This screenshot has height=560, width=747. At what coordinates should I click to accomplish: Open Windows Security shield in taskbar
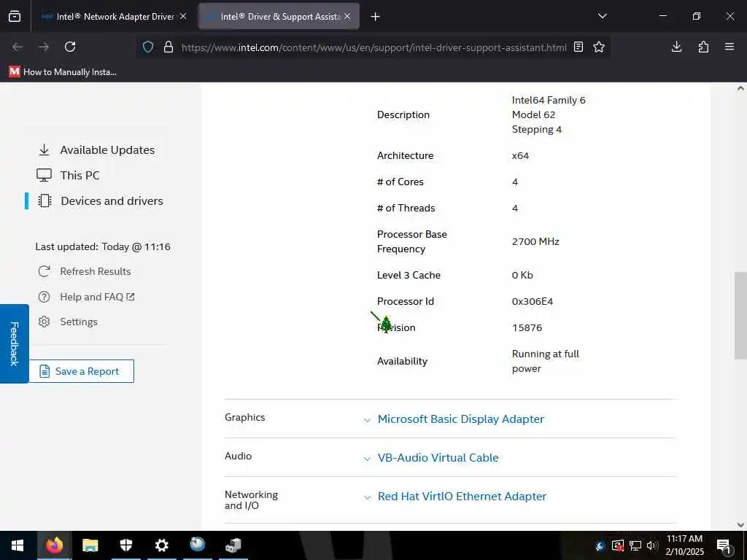pyautogui.click(x=125, y=545)
